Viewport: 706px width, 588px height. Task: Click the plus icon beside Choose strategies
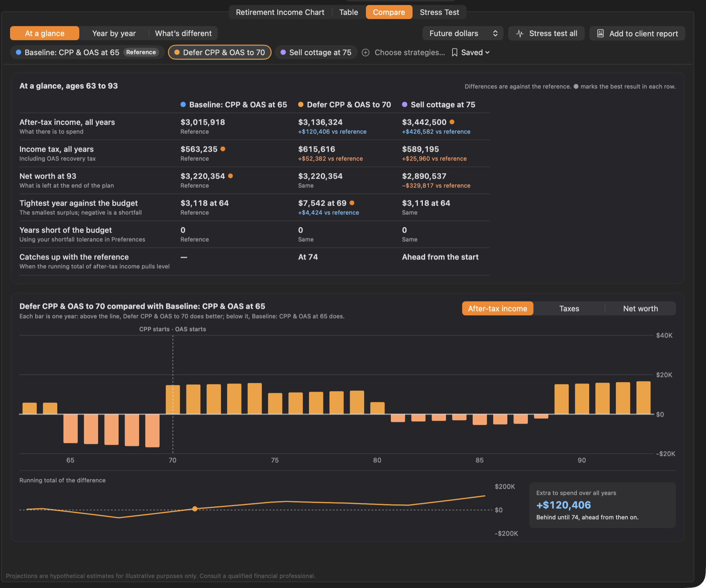click(x=365, y=53)
